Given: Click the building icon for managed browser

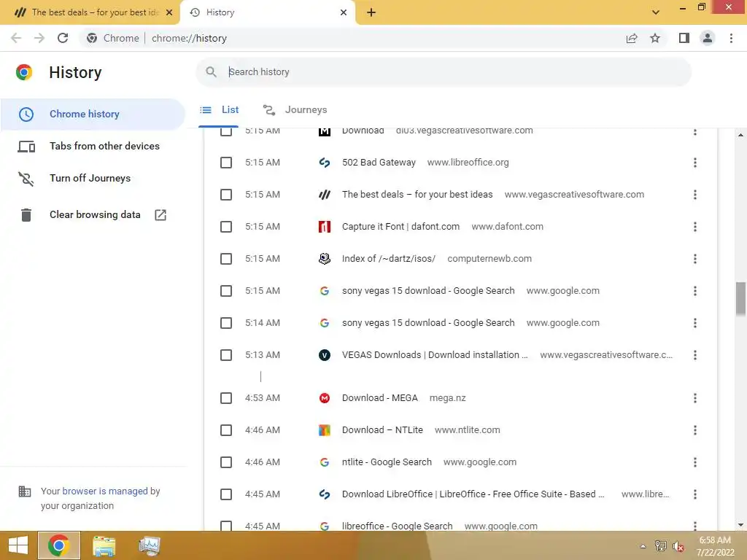Looking at the screenshot, I should click(x=25, y=491).
